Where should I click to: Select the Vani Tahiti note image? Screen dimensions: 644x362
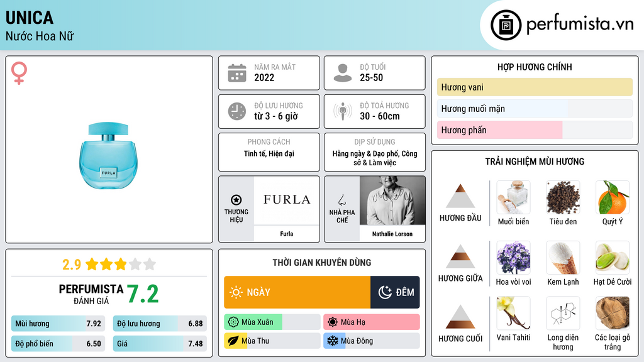coord(513,313)
